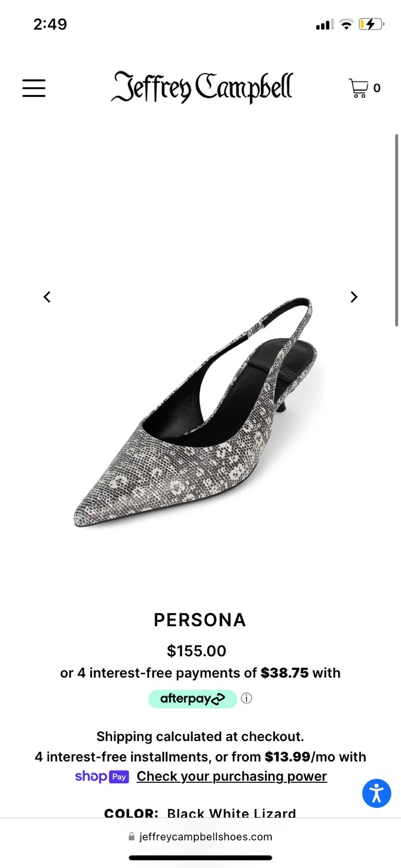Tap the cart item count number
Viewport: 401px width, 868px height.
(x=377, y=88)
